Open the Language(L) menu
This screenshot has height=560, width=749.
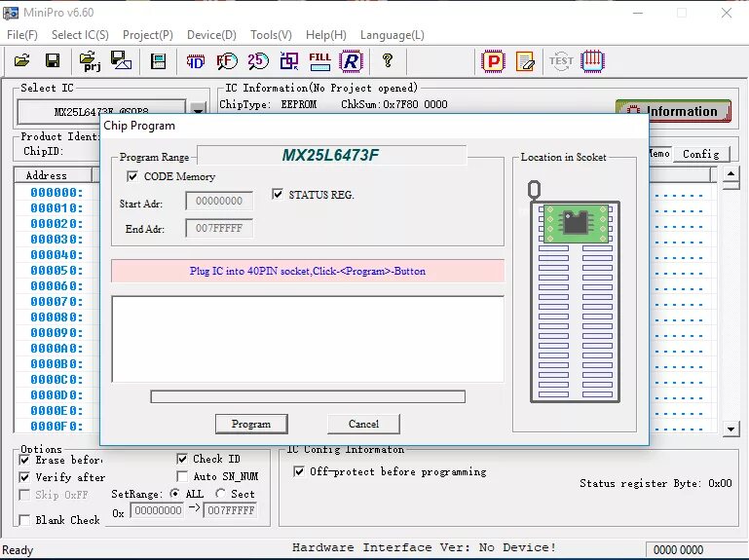[393, 35]
